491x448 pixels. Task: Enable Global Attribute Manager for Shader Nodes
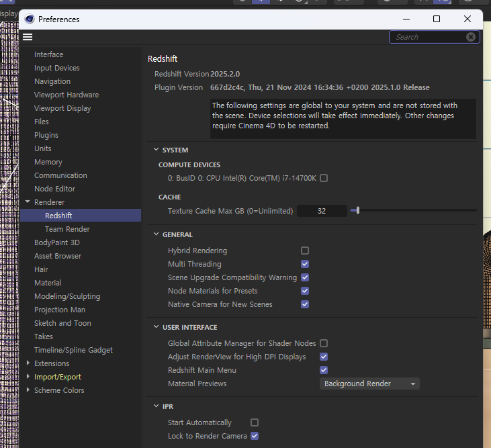324,343
